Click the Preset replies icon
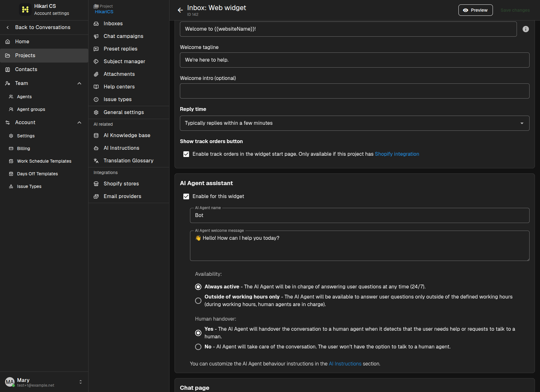Viewport: 540px width, 392px height. coord(96,49)
